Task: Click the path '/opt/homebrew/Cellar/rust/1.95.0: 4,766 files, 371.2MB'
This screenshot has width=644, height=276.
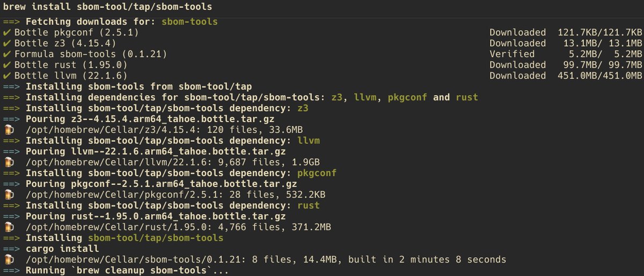Action: 179,227
